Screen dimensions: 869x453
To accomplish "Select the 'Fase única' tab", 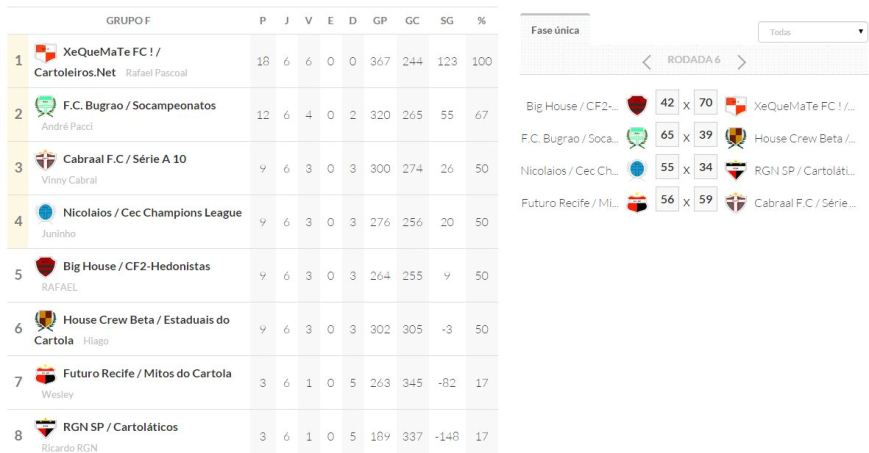I will [555, 30].
